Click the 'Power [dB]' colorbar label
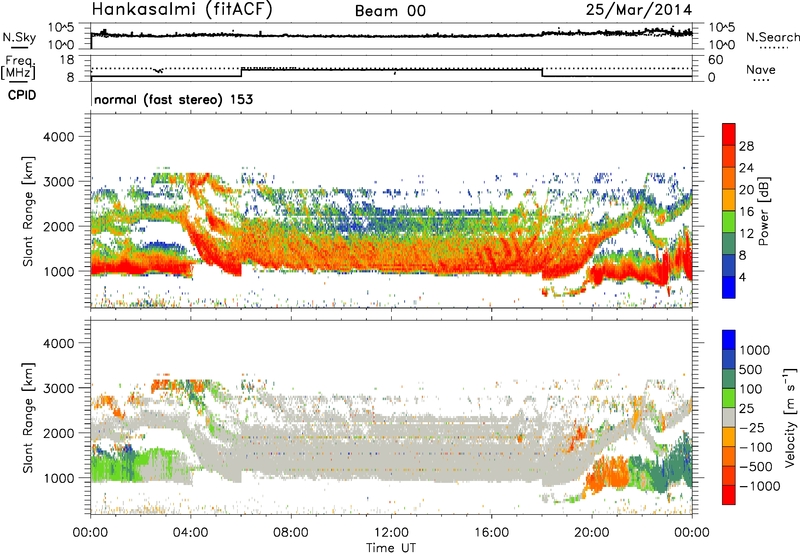Screen dimensions: 800x554 (763, 211)
